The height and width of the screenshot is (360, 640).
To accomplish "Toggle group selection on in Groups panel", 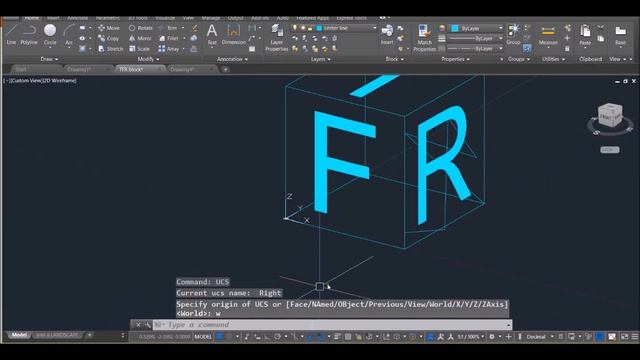I will tap(527, 49).
